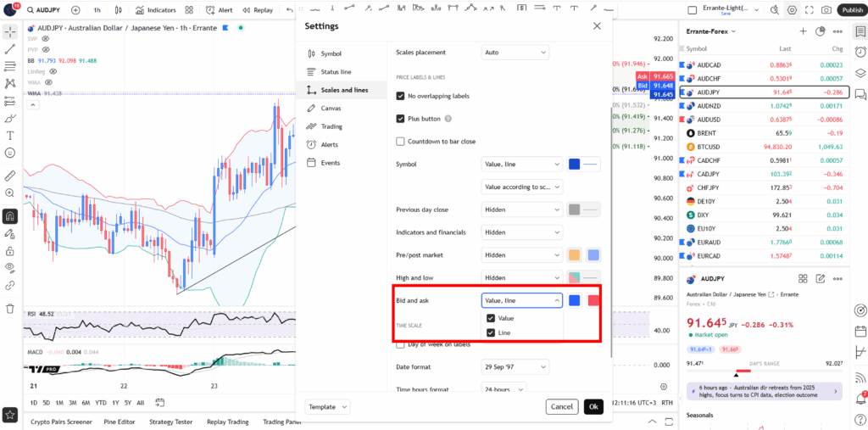Open the Indicators dialog
Screen dimensions: 868x430
(x=156, y=10)
